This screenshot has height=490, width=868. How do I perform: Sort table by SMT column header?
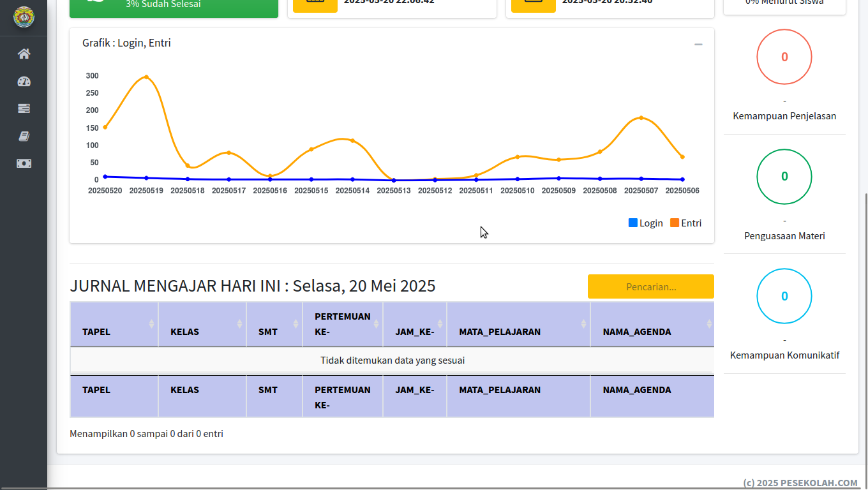[x=274, y=324]
